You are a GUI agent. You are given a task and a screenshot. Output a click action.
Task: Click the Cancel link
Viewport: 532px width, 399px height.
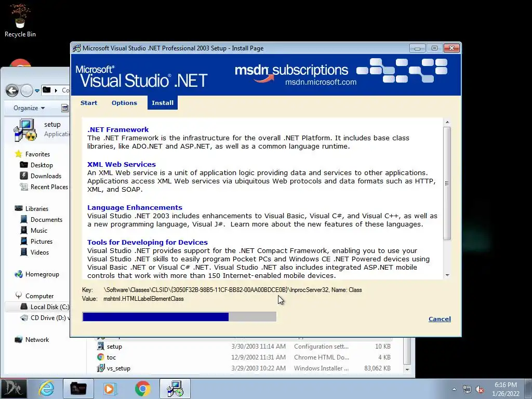[x=440, y=319]
